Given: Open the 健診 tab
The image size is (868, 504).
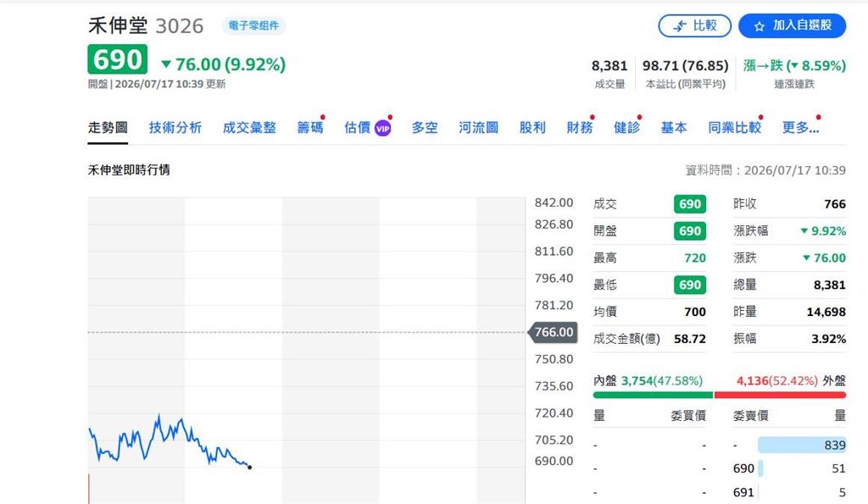Looking at the screenshot, I should [x=626, y=127].
